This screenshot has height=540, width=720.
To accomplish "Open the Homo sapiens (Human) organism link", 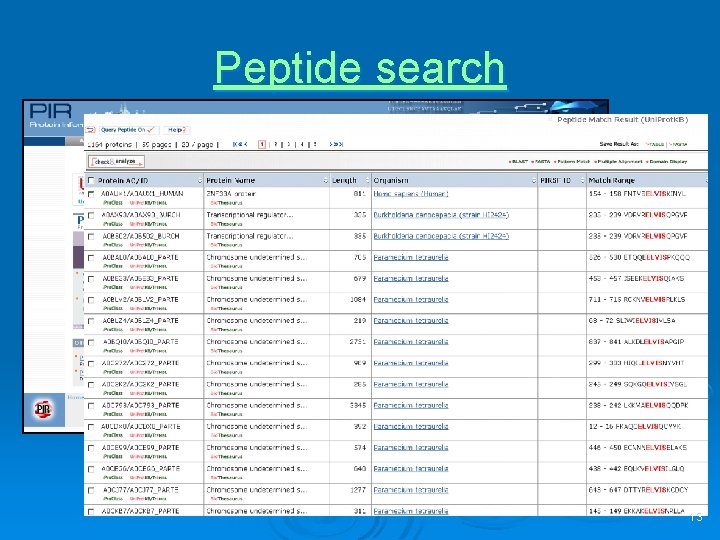I will [x=411, y=194].
